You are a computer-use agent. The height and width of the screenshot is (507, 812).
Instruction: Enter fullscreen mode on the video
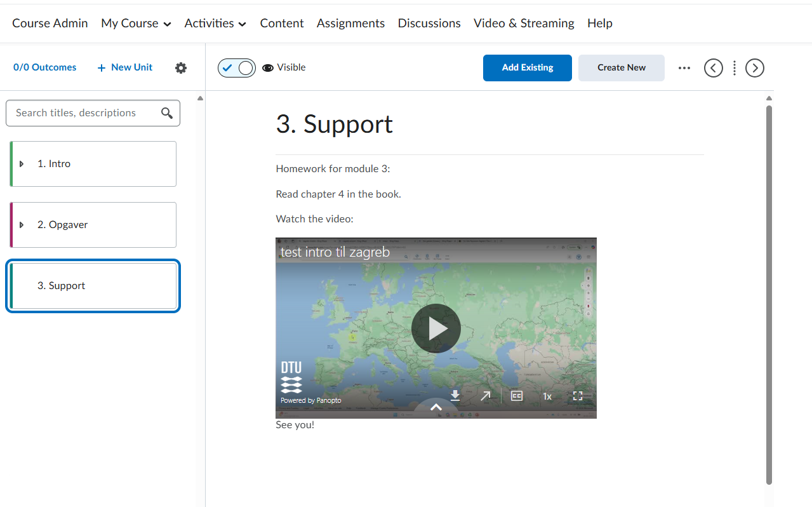tap(577, 396)
